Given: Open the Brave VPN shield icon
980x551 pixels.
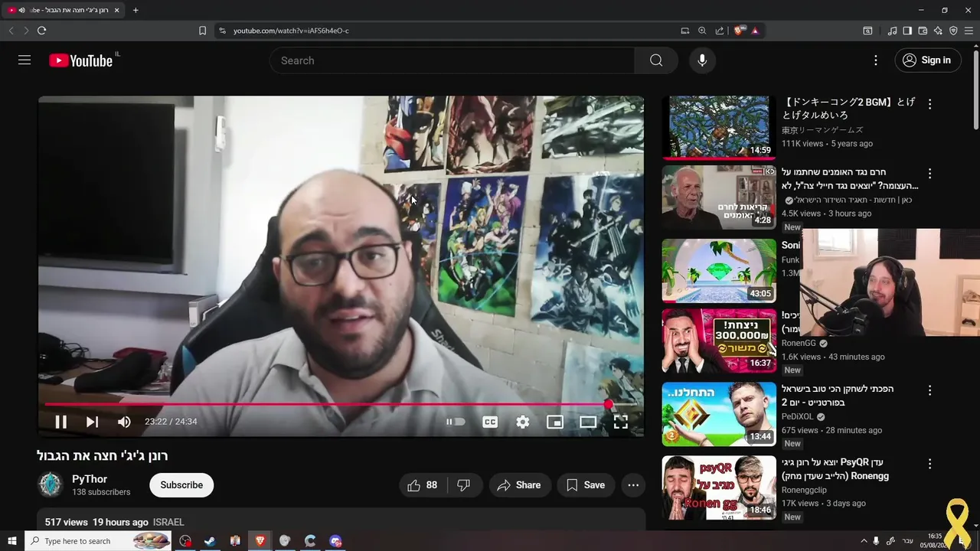Looking at the screenshot, I should tap(953, 31).
